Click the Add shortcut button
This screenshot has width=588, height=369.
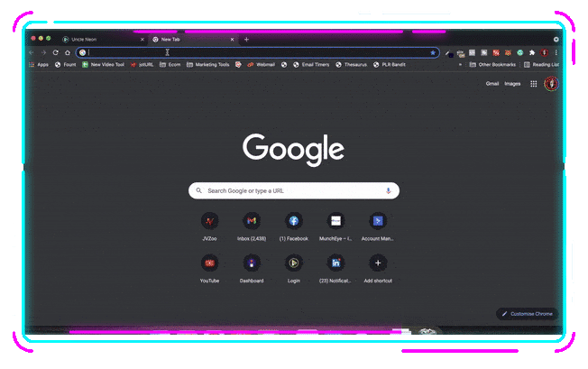[x=378, y=268]
